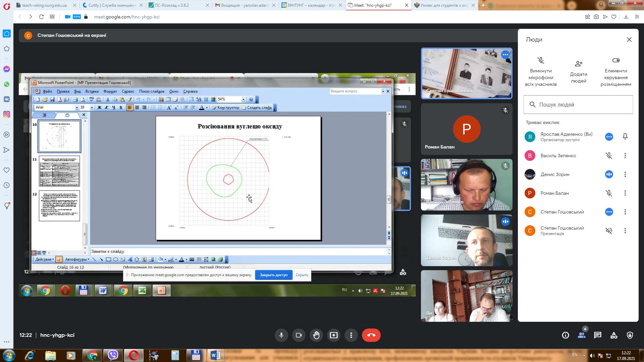Open the Формат menu in PowerPoint
The image size is (644, 362).
click(110, 92)
